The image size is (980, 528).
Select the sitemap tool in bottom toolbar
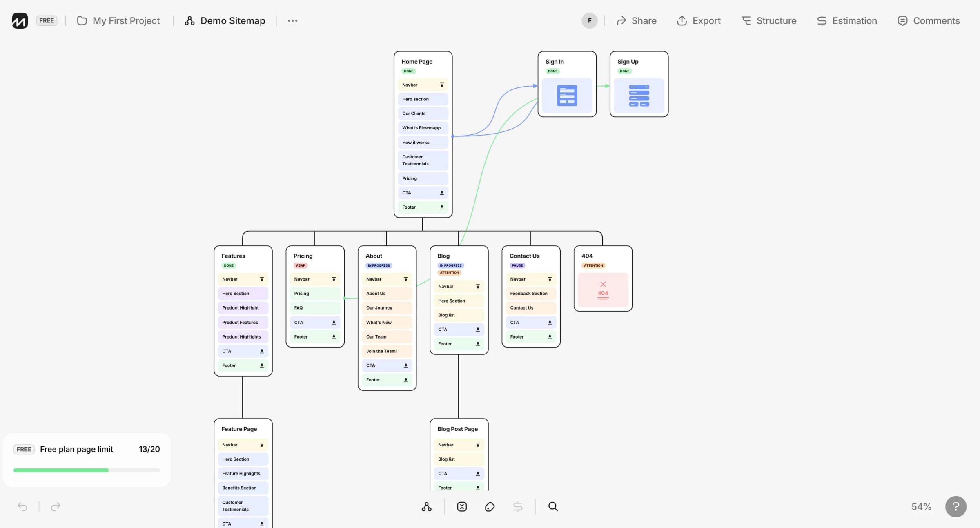coord(426,506)
